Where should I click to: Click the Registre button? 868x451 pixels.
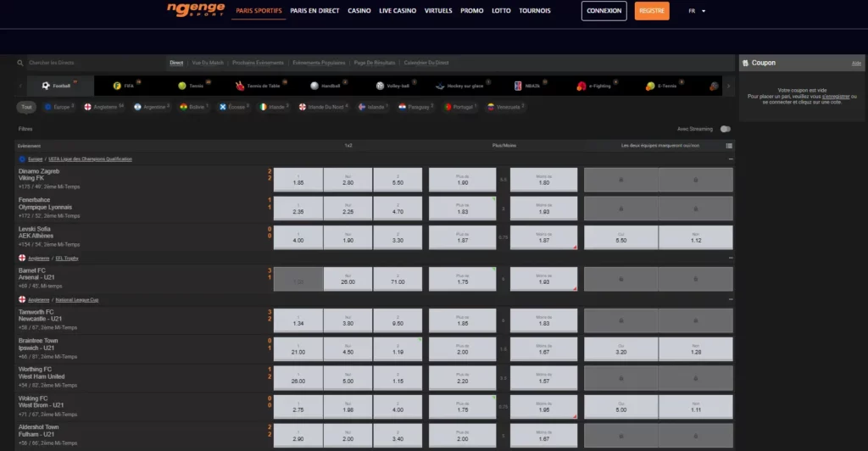tap(652, 11)
